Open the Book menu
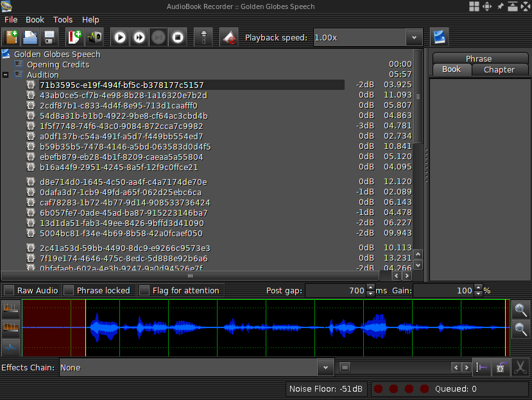This screenshot has width=532, height=400. tap(35, 20)
